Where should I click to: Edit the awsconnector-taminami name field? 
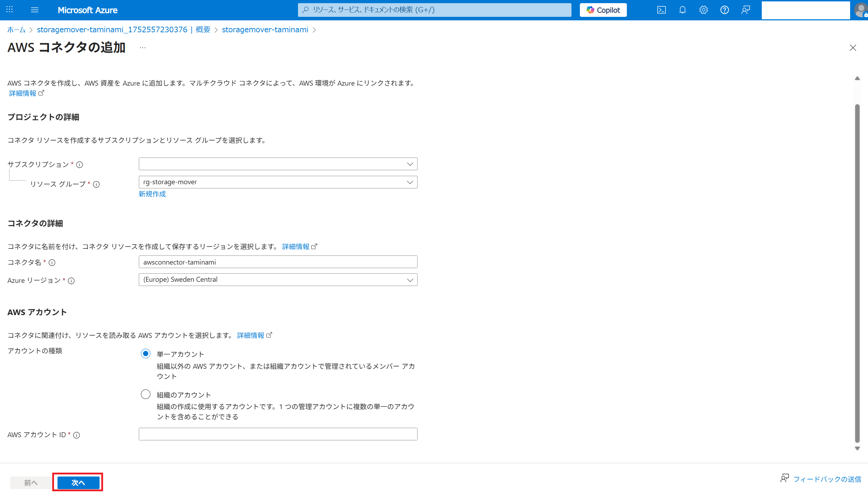point(278,262)
